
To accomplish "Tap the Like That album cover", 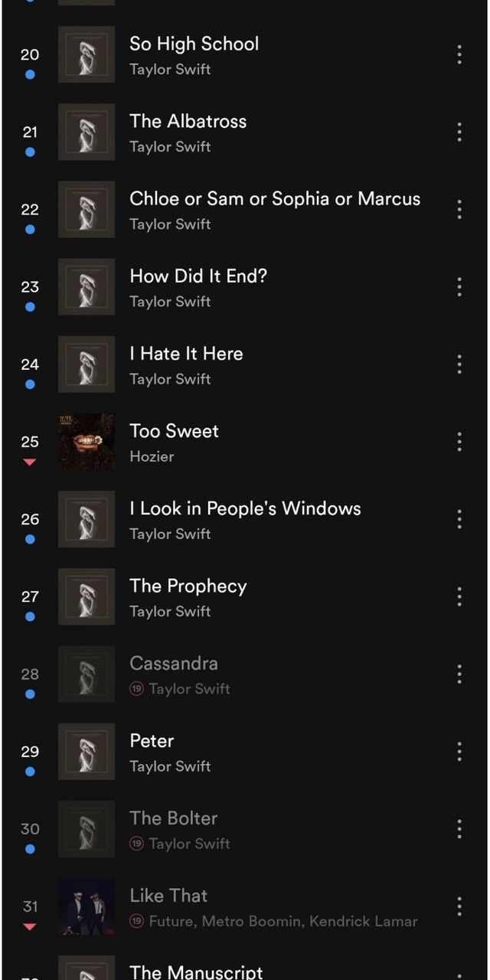I will click(x=87, y=906).
